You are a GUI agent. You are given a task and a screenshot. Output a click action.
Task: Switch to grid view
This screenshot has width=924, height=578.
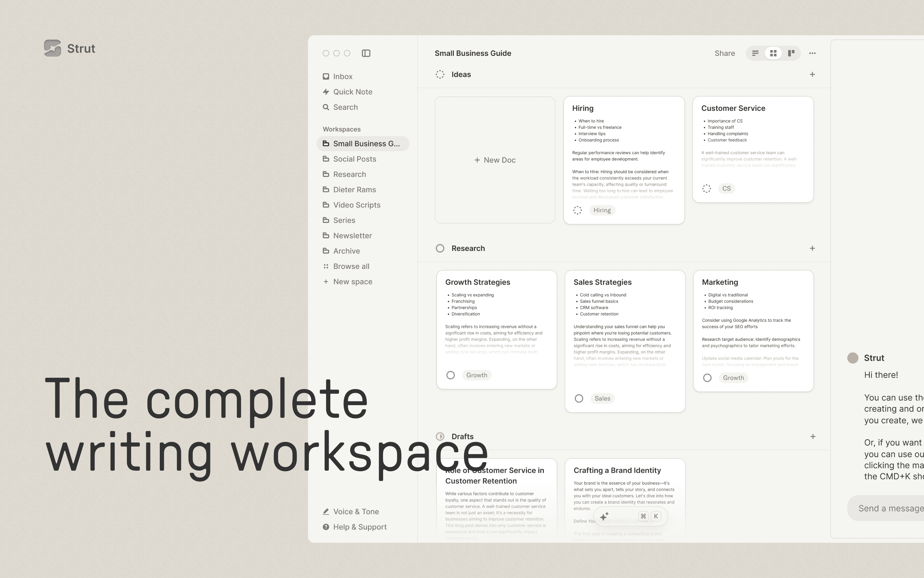pyautogui.click(x=773, y=53)
